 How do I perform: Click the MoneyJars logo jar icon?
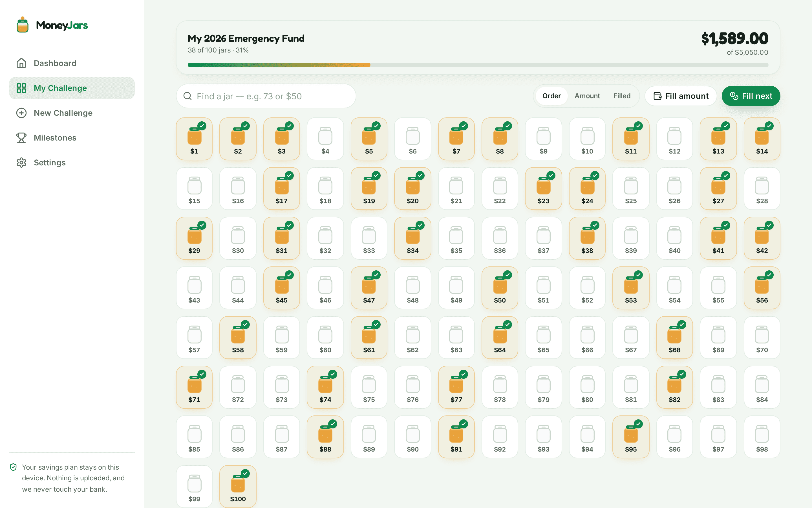[x=23, y=25]
